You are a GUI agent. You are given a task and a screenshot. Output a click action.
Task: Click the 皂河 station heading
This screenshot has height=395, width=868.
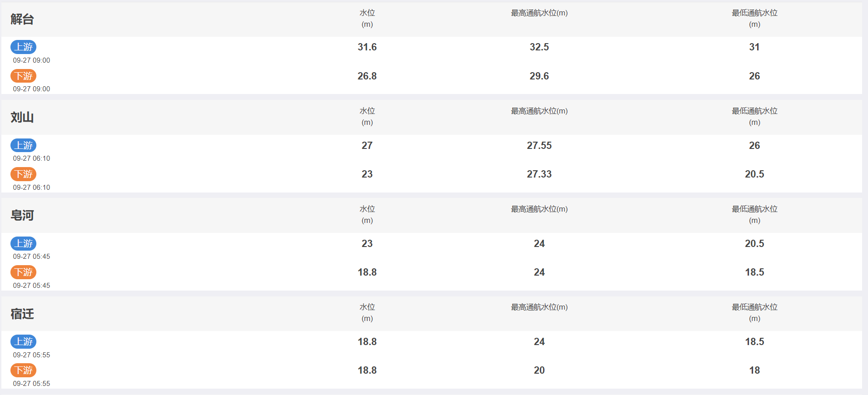[22, 215]
